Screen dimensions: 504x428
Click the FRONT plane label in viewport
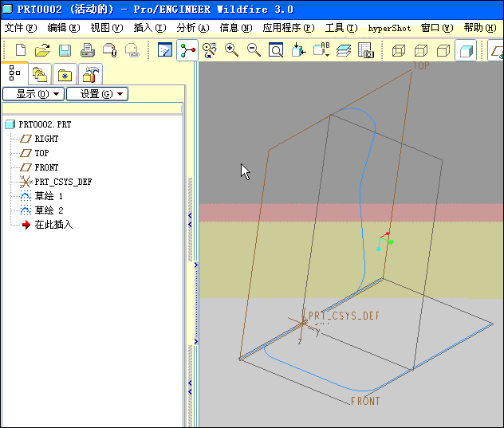coord(365,401)
